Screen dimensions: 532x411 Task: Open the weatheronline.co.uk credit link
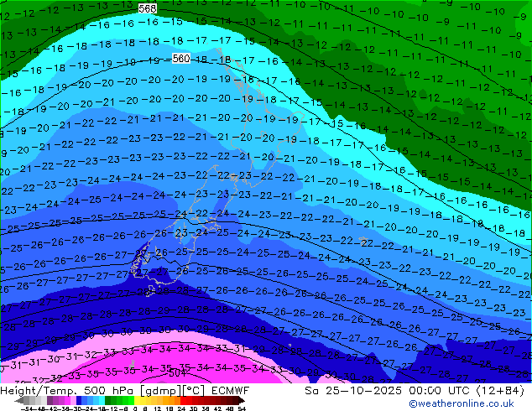coord(462,403)
